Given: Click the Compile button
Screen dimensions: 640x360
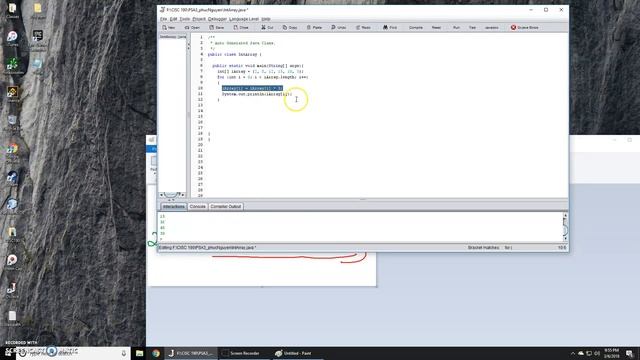Looking at the screenshot, I should [416, 27].
